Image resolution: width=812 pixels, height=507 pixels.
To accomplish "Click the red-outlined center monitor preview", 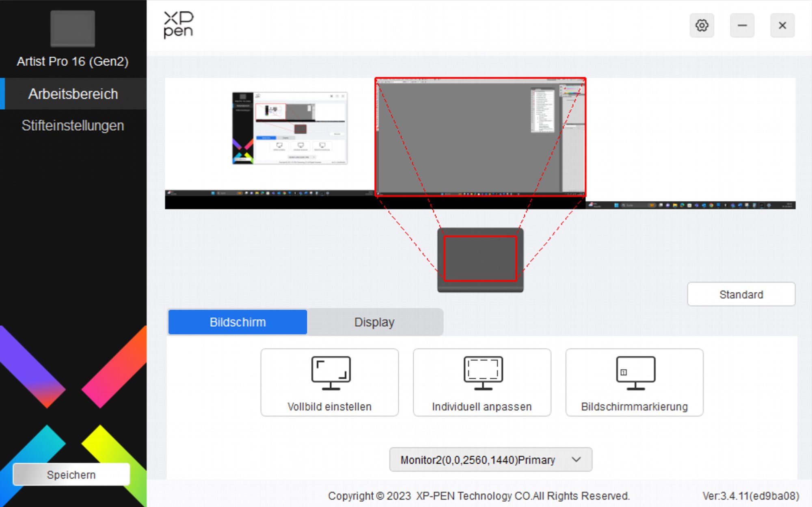I will point(480,137).
